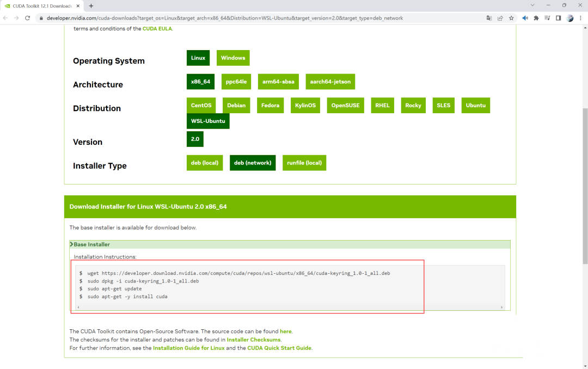This screenshot has width=588, height=369.
Task: Toggle the browser side panel icon
Action: 558,18
